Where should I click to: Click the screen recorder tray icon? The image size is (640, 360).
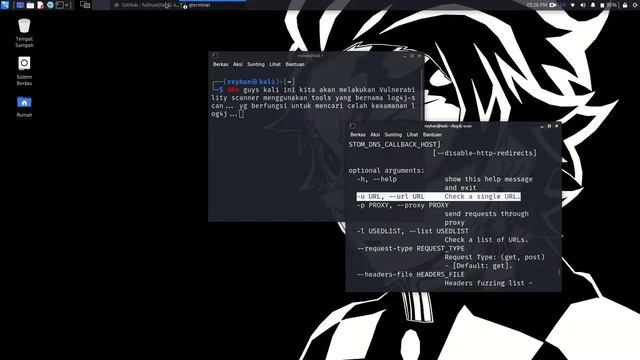point(553,5)
